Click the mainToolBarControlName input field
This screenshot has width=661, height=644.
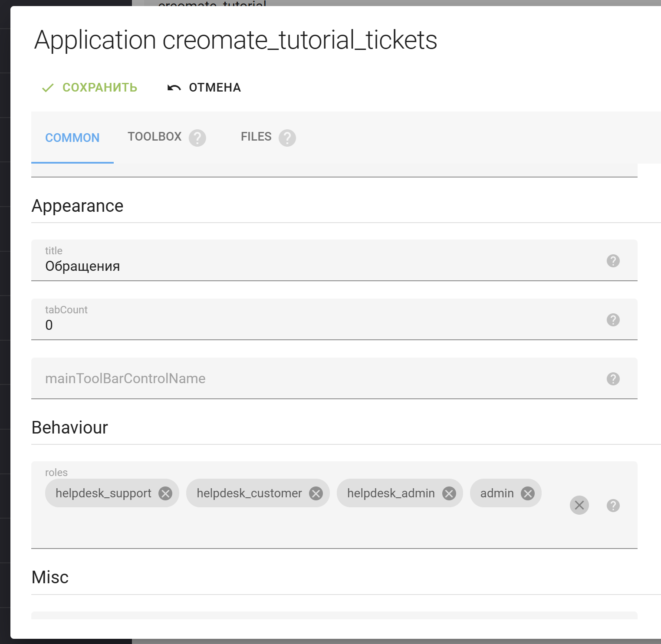[x=304, y=378]
